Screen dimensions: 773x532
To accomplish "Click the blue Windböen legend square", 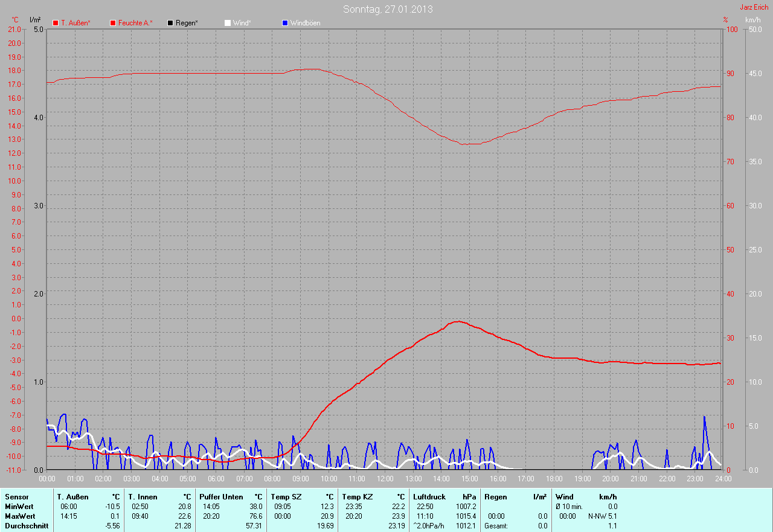I will 285,23.
